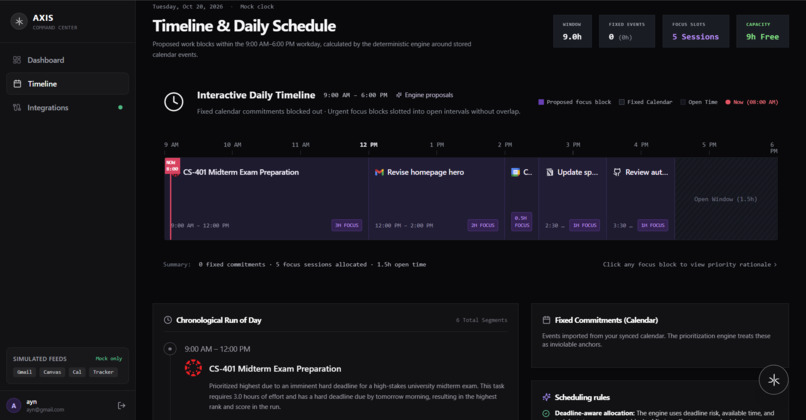Screen dimensions: 806x420
Task: Click the Gmail icon on Revise homepage hero
Action: 379,172
